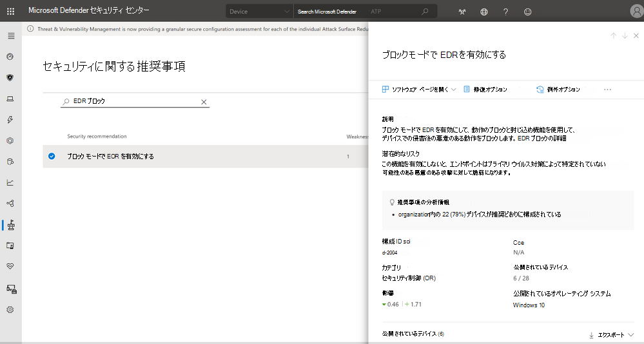
Task: Click the EDR ブロック filter search field
Action: pyautogui.click(x=135, y=101)
